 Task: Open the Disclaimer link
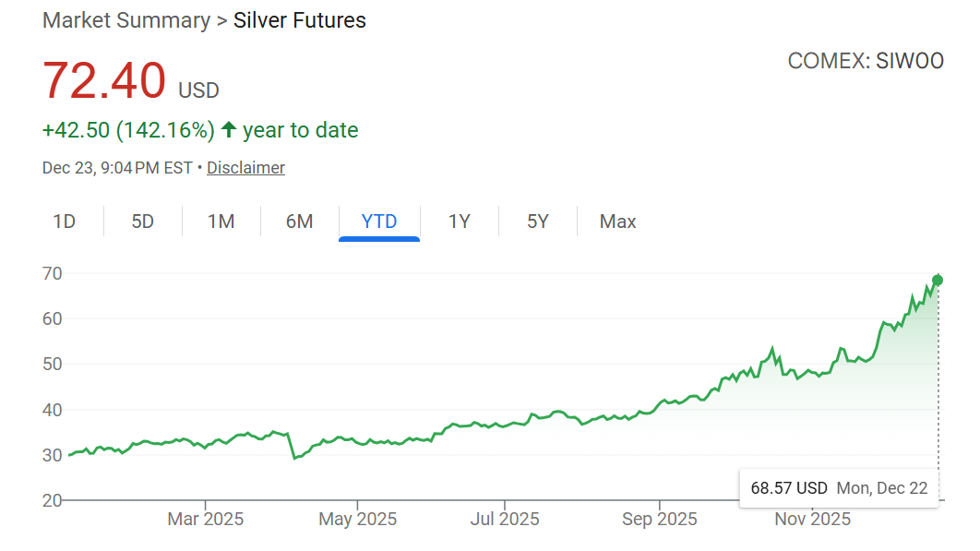tap(245, 168)
